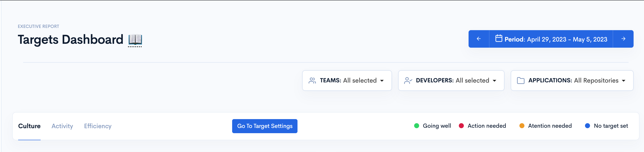The width and height of the screenshot is (644, 152).
Task: Click the Targets Dashboard heading
Action: point(71,39)
